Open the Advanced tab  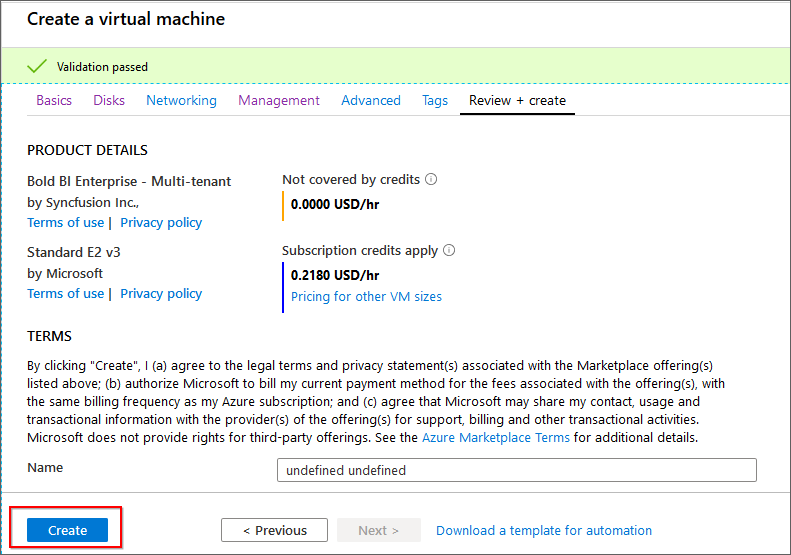click(x=371, y=100)
